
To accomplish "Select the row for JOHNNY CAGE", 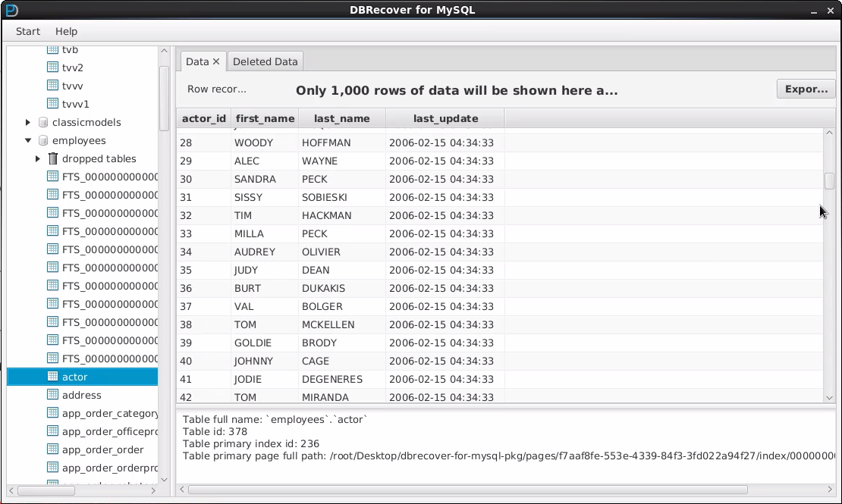I will [x=341, y=361].
